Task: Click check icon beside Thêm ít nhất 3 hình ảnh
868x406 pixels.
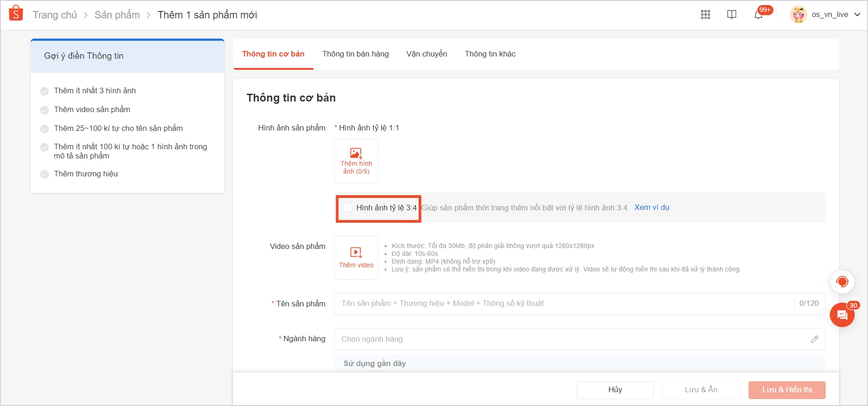Action: 45,91
